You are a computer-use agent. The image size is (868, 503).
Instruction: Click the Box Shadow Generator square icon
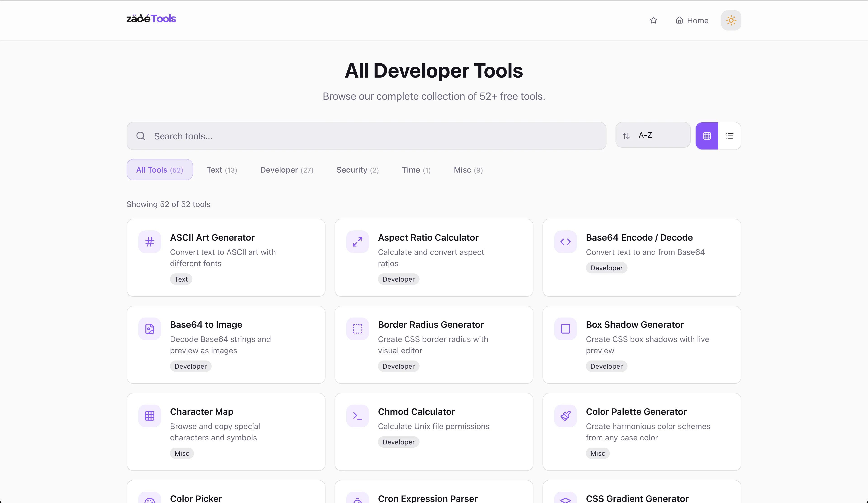coord(566,329)
